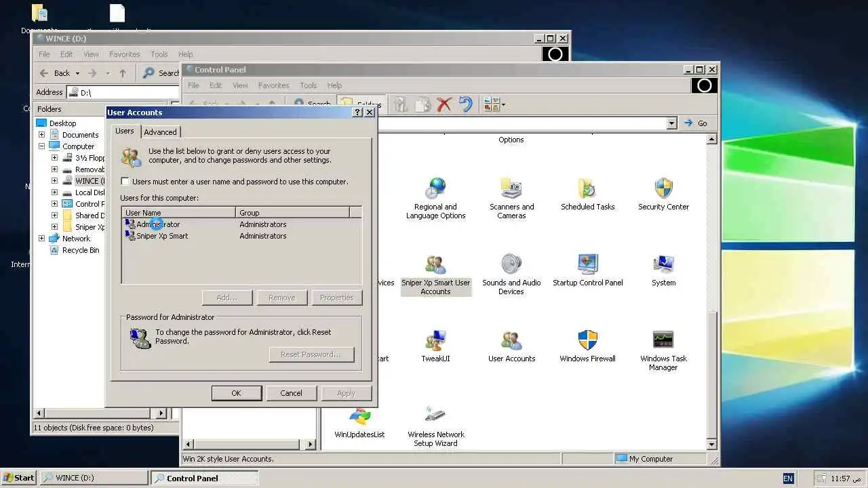
Task: Open the Wireless Network Setup Wizard icon
Action: point(435,426)
